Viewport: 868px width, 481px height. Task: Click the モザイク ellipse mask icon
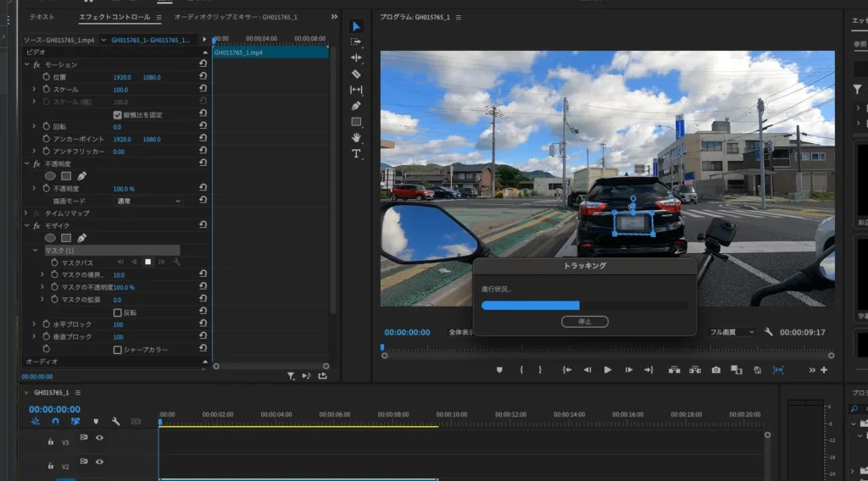50,238
